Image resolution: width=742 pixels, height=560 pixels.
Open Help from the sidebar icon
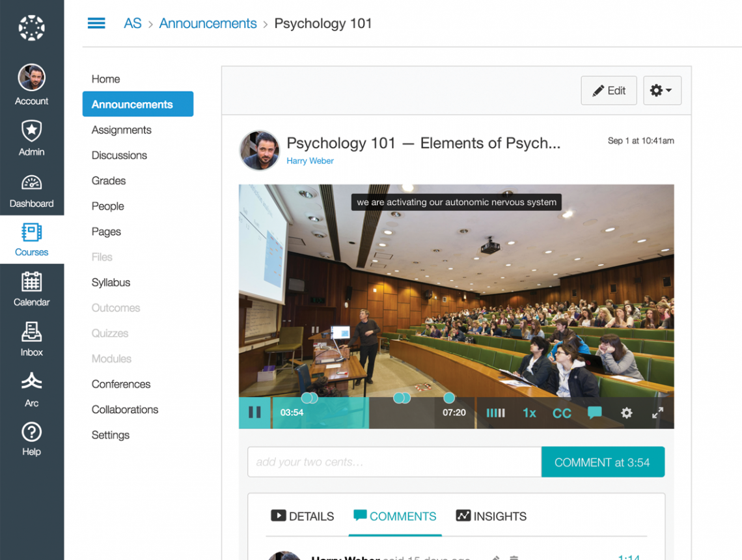pos(31,437)
